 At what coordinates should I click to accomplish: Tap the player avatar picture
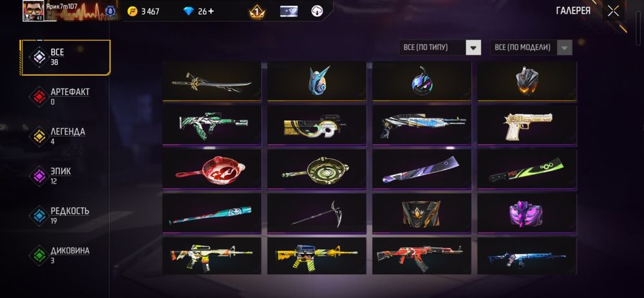33,10
